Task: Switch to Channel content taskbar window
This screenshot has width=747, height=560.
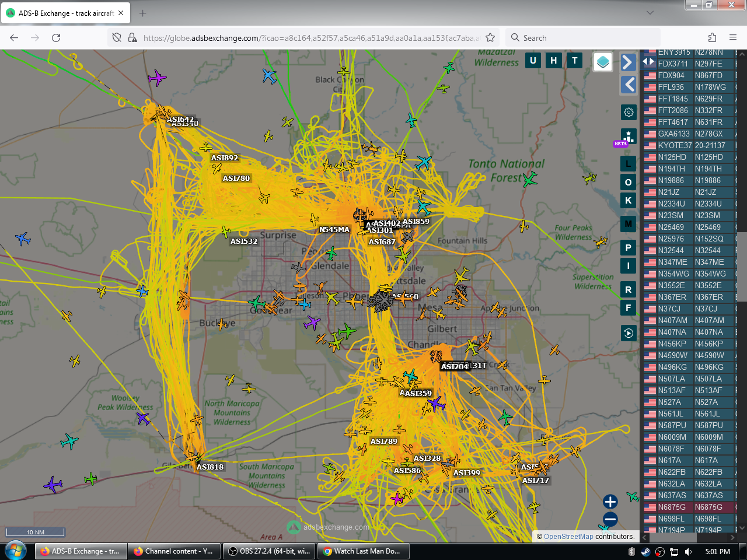Action: coord(174,551)
